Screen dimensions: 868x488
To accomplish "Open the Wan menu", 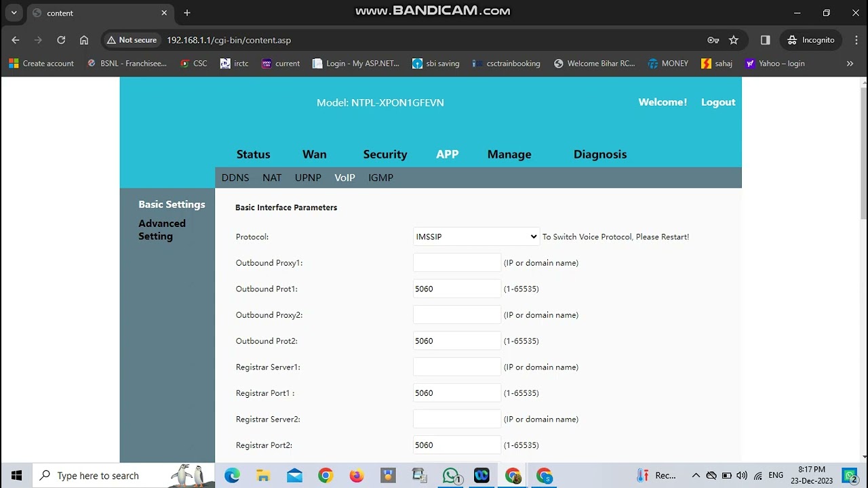I will click(x=314, y=155).
